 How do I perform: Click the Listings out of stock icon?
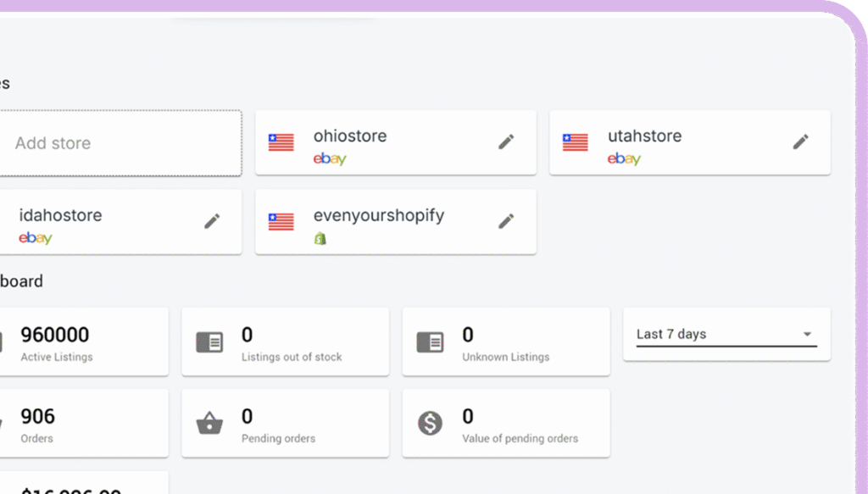(x=210, y=341)
